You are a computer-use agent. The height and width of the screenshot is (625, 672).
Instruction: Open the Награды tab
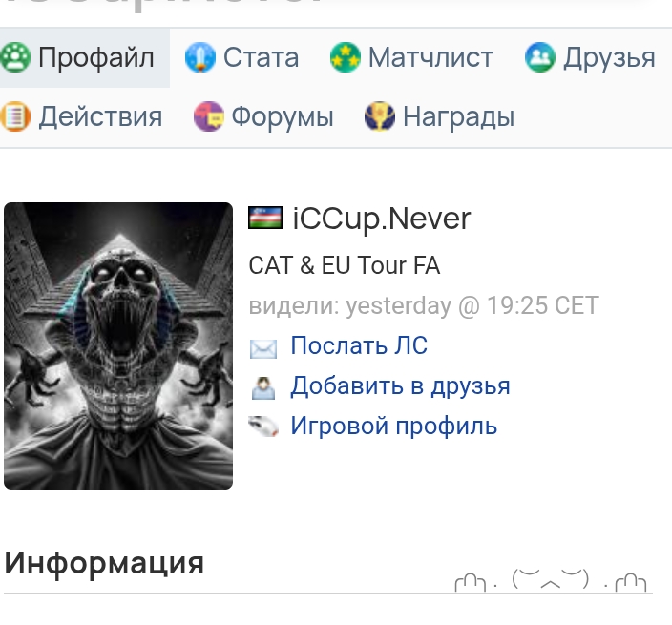[439, 116]
